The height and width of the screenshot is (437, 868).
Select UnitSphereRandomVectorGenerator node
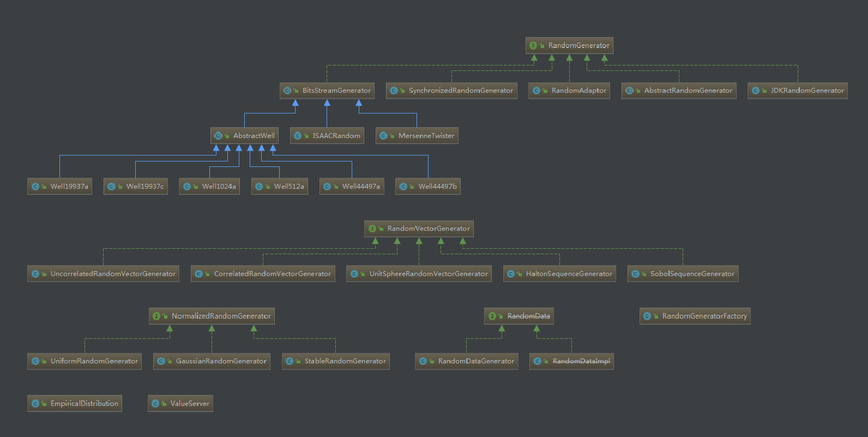point(419,274)
